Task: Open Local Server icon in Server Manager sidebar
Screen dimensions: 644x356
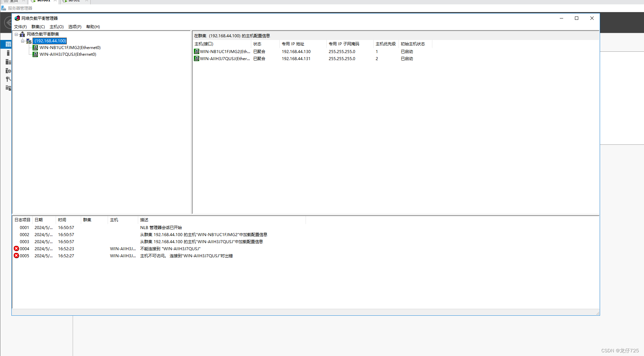Action: click(x=8, y=53)
